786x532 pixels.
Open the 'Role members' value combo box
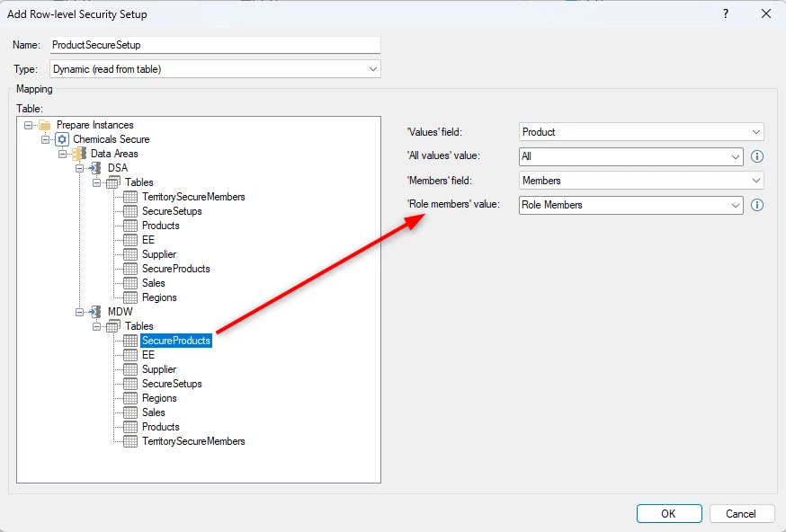[x=630, y=205]
